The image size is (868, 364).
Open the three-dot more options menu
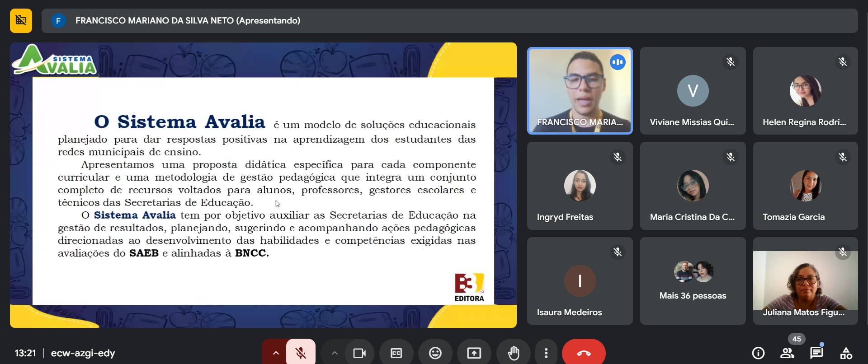[546, 353]
